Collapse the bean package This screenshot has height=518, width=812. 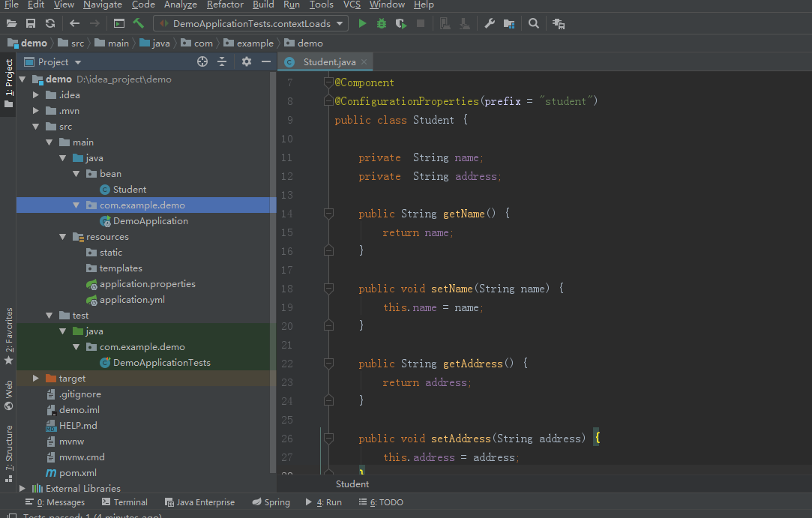(76, 173)
